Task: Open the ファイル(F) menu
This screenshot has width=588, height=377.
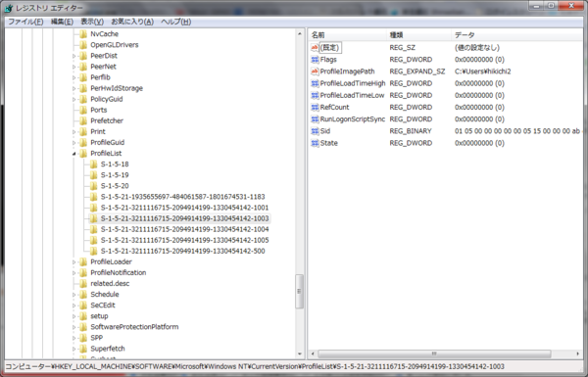Action: tap(25, 22)
